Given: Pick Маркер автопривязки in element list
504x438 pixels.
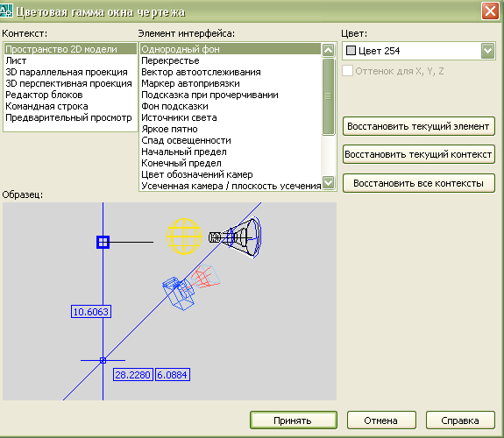Looking at the screenshot, I should tap(231, 83).
